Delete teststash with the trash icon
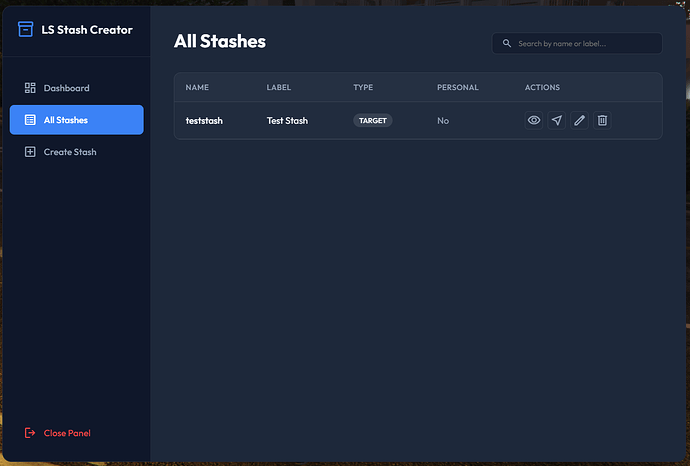The height and width of the screenshot is (466, 690). 602,120
